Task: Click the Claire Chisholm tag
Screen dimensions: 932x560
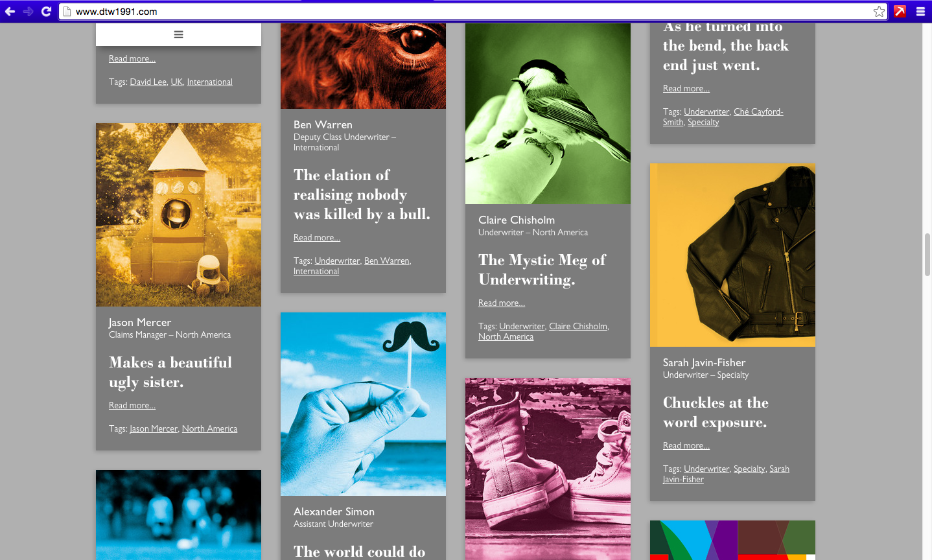Action: [578, 327]
